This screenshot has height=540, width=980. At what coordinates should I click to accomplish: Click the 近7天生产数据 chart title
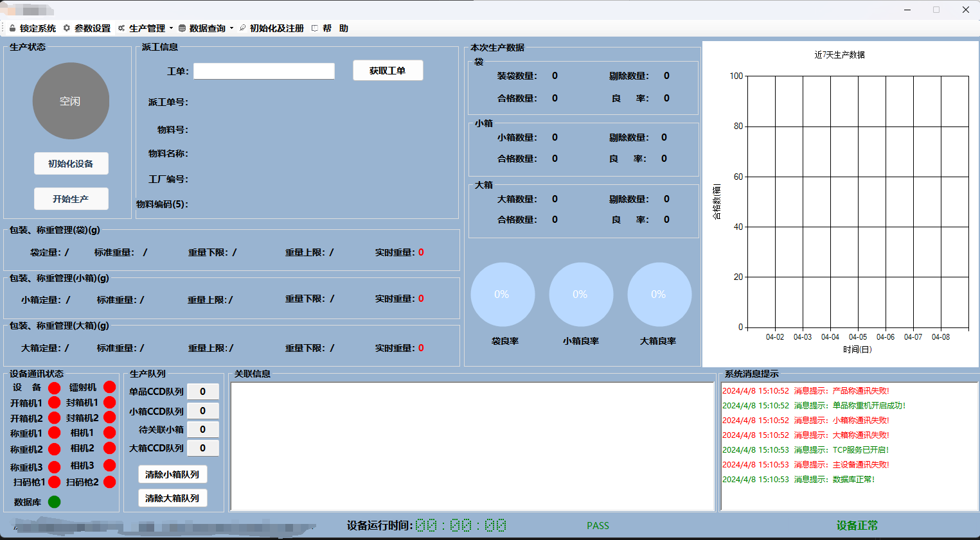(840, 55)
